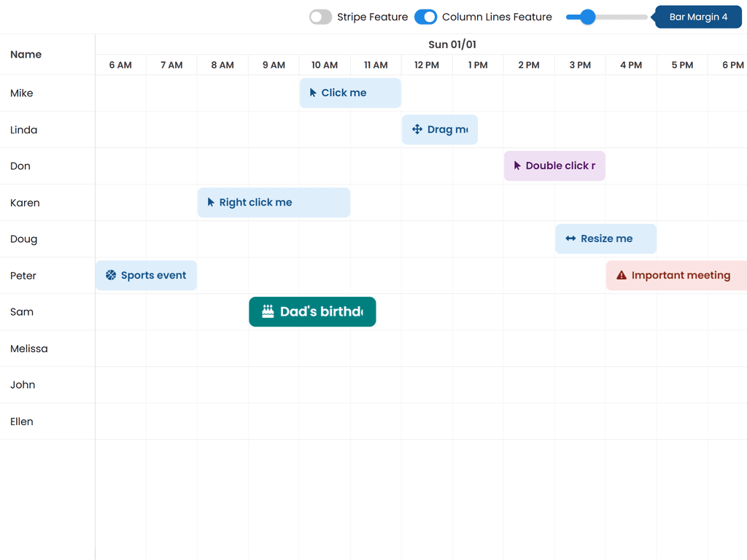Click the horizontal arrows icon in Resize me event
The image size is (747, 560).
(x=570, y=238)
